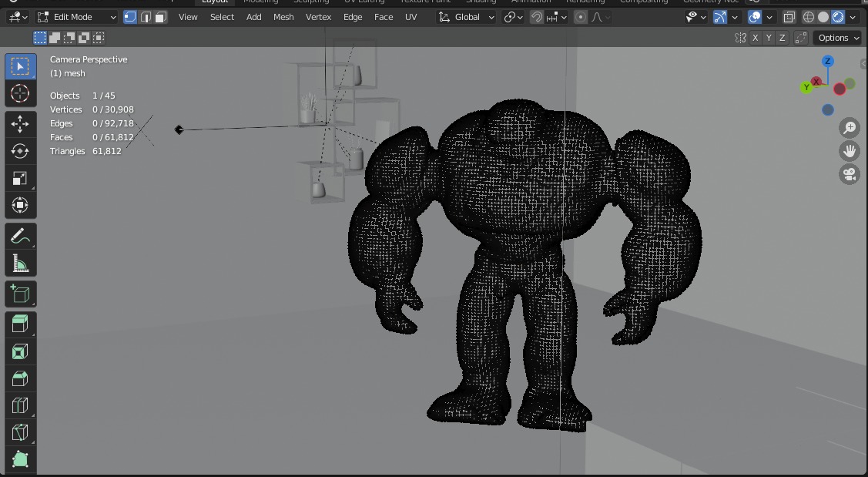The height and width of the screenshot is (477, 868).
Task: Enable vertex select mode
Action: click(x=130, y=17)
